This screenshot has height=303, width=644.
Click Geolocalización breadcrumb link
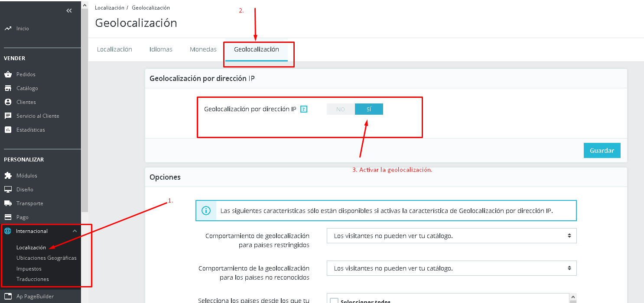coord(151,8)
